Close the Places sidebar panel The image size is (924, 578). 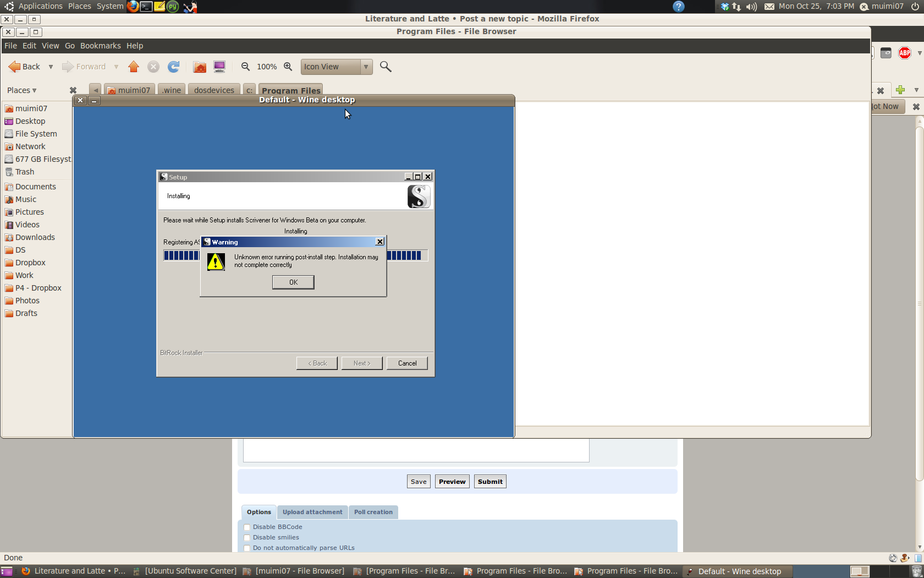pos(73,90)
